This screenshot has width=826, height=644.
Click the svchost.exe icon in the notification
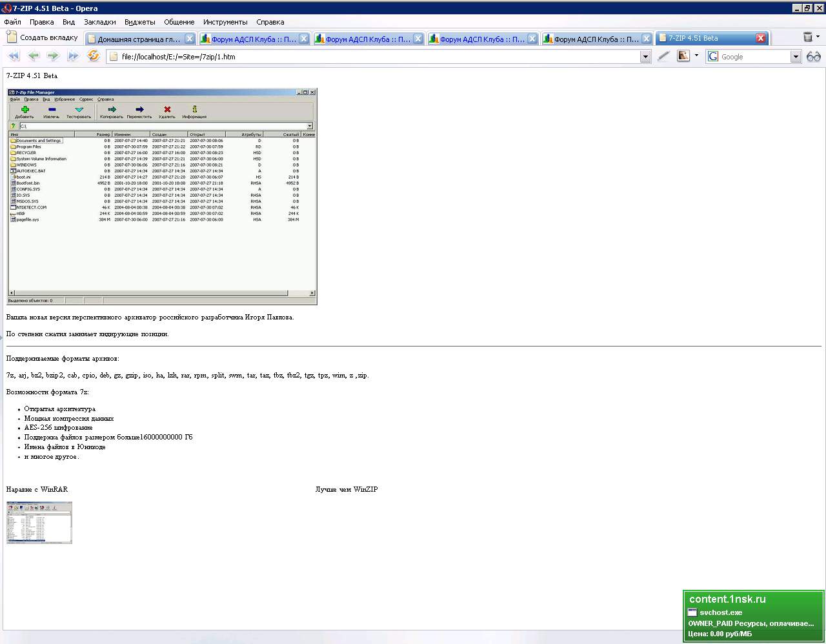[692, 612]
